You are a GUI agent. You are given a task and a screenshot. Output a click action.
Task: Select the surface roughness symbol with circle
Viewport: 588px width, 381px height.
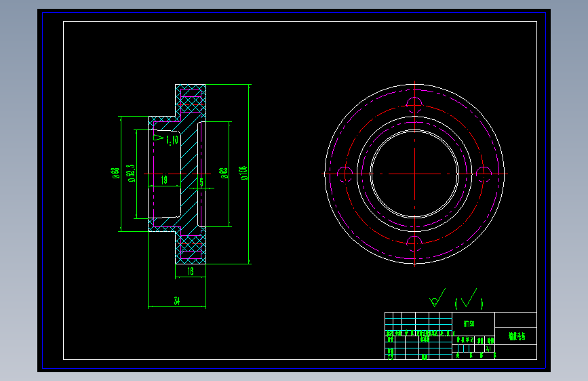[437, 298]
